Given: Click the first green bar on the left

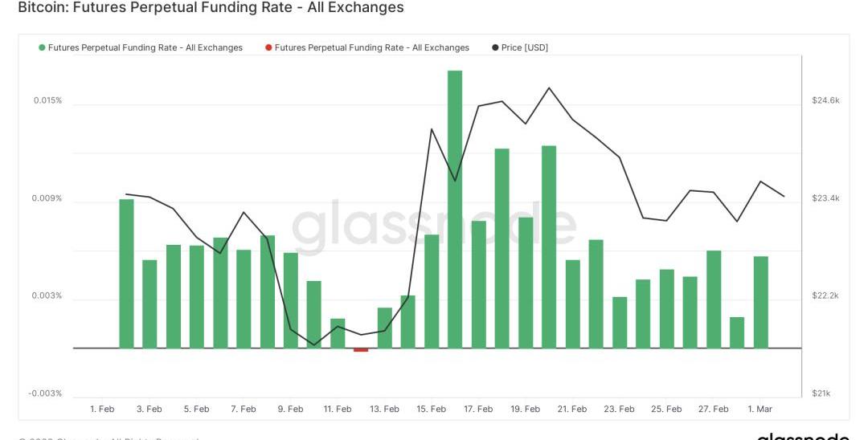Looking at the screenshot, I should click(126, 273).
